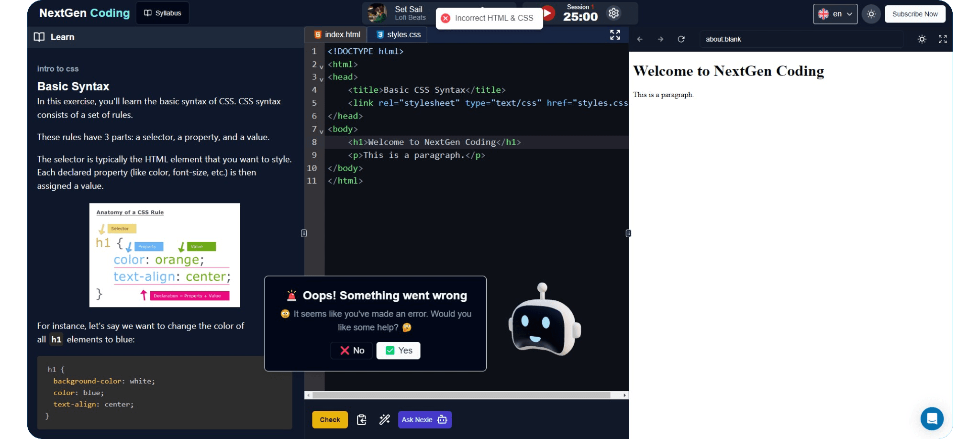Click the NextGen Coding logo
This screenshot has height=439, width=980.
click(x=84, y=13)
